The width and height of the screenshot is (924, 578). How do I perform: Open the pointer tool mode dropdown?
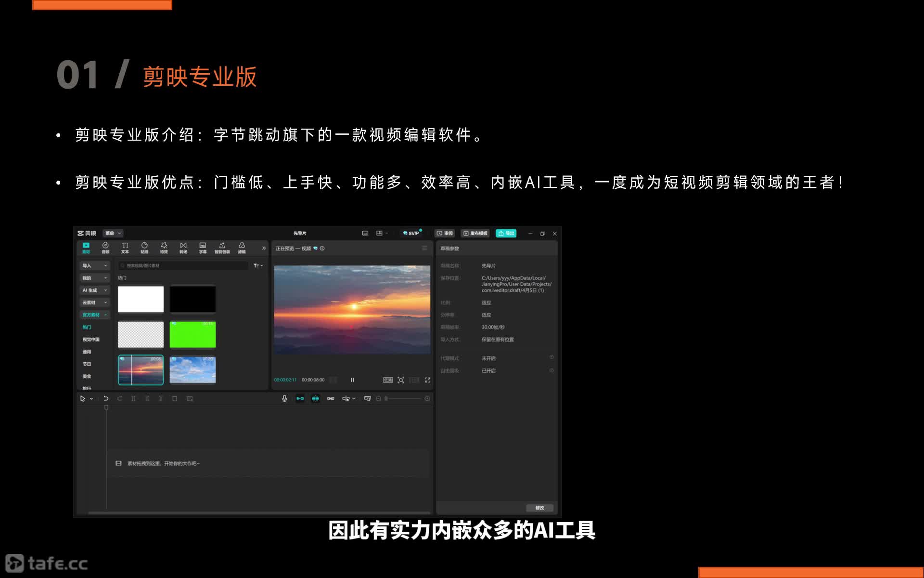(x=91, y=399)
